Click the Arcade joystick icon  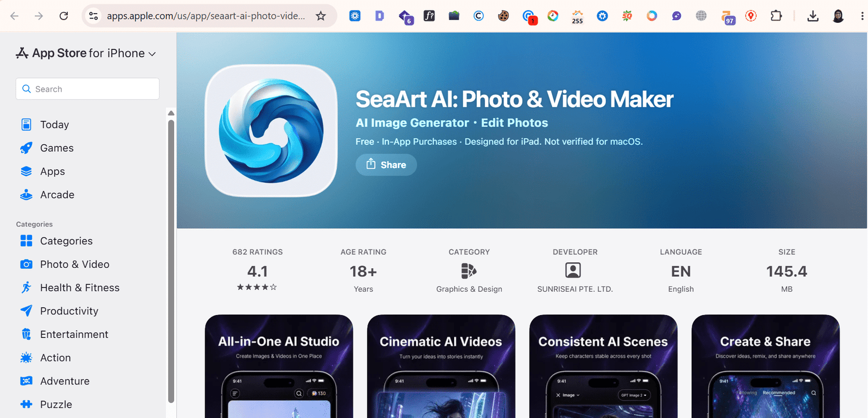click(26, 195)
